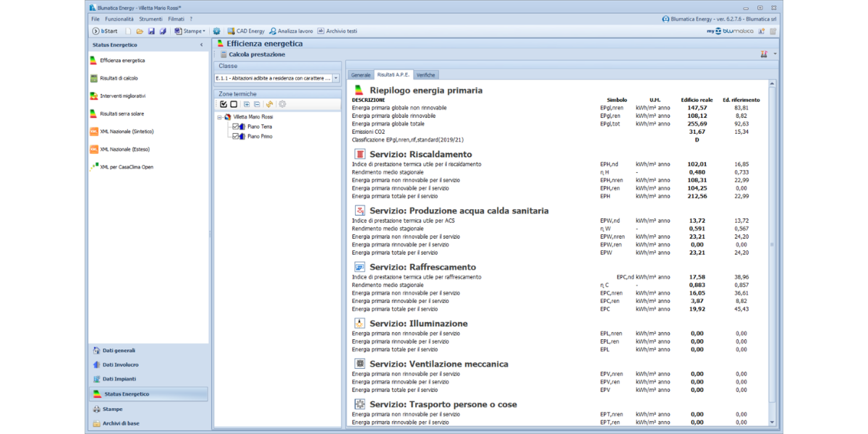Open the Classe combo box dropdown
868x434 pixels.
click(336, 78)
